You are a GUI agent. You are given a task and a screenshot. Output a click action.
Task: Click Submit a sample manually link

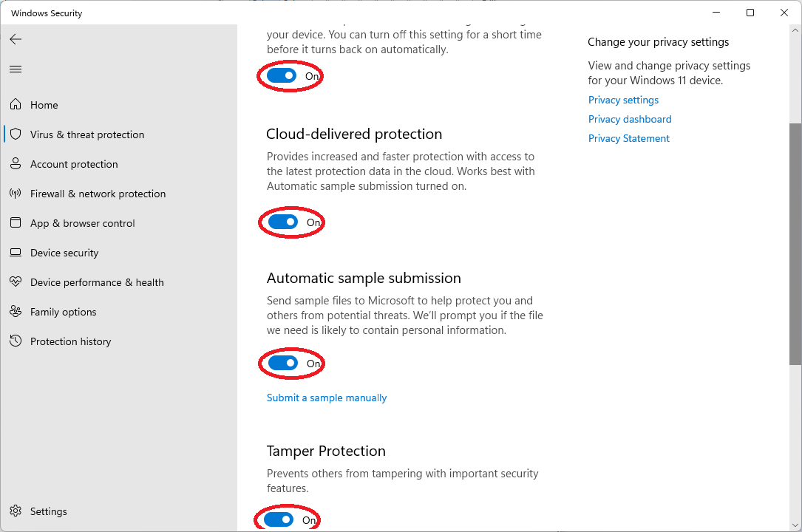(x=326, y=398)
